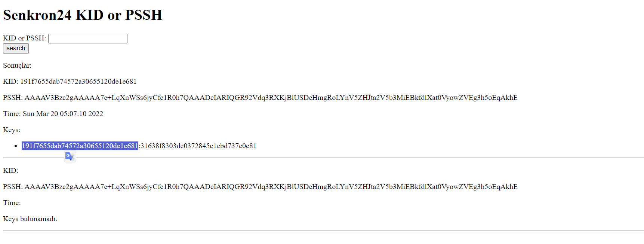Click the empty 'KID:' label in second result
Image resolution: width=644 pixels, height=244 pixels.
(10, 171)
